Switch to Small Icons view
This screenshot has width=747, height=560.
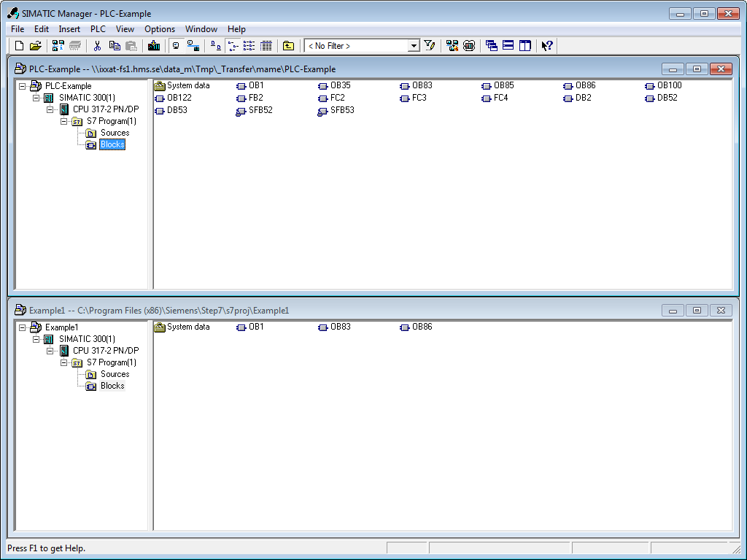pos(233,46)
